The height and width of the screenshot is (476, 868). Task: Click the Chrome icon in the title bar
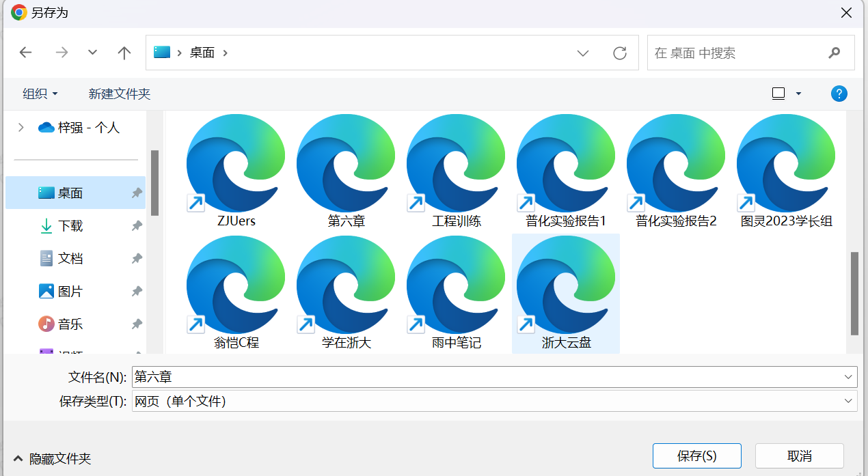click(x=19, y=12)
